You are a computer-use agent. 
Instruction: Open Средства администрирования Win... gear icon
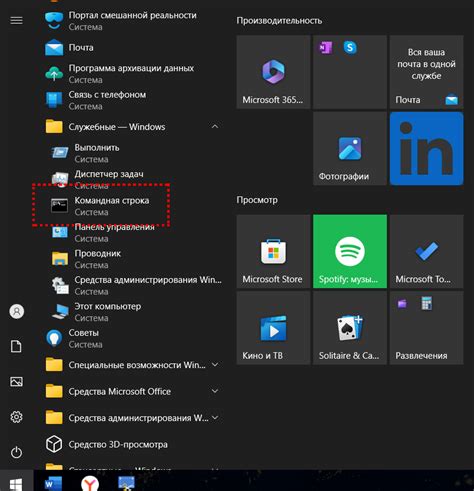tap(60, 285)
